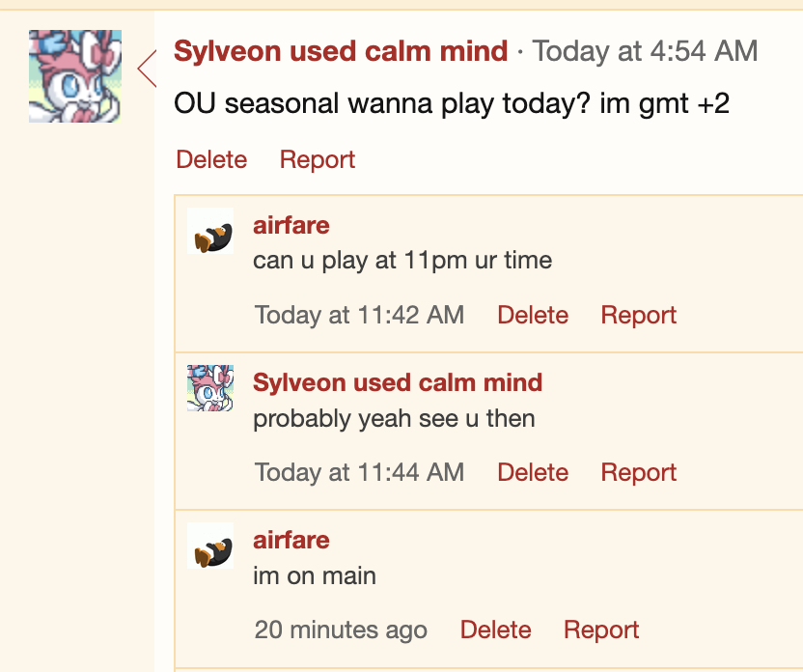
Task: Click the "Today at 11:44 AM" timestamp
Action: point(359,472)
